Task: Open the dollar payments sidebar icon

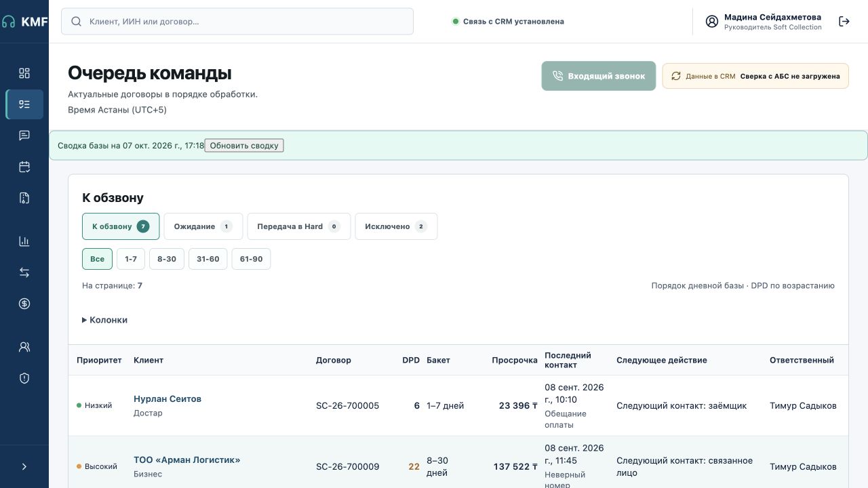Action: [24, 304]
